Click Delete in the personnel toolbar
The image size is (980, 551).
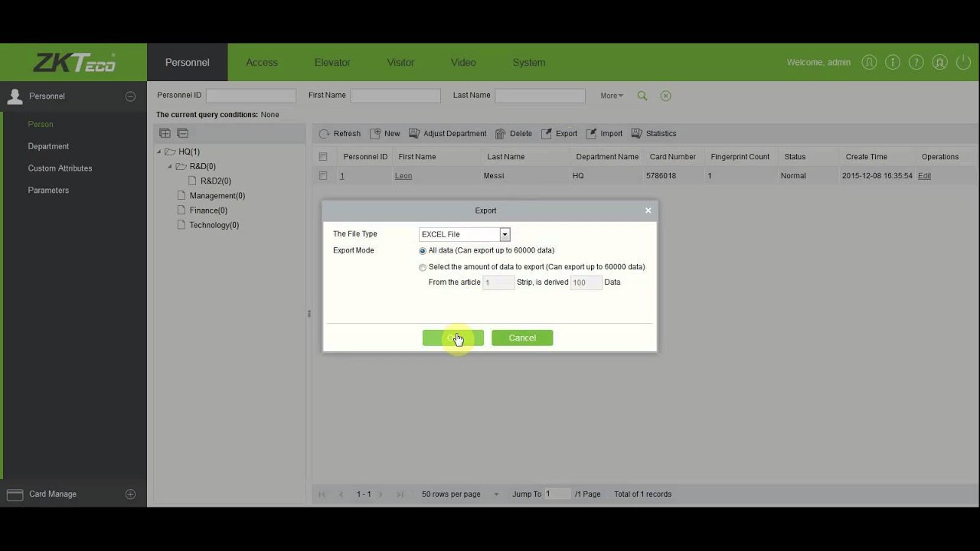coord(513,133)
